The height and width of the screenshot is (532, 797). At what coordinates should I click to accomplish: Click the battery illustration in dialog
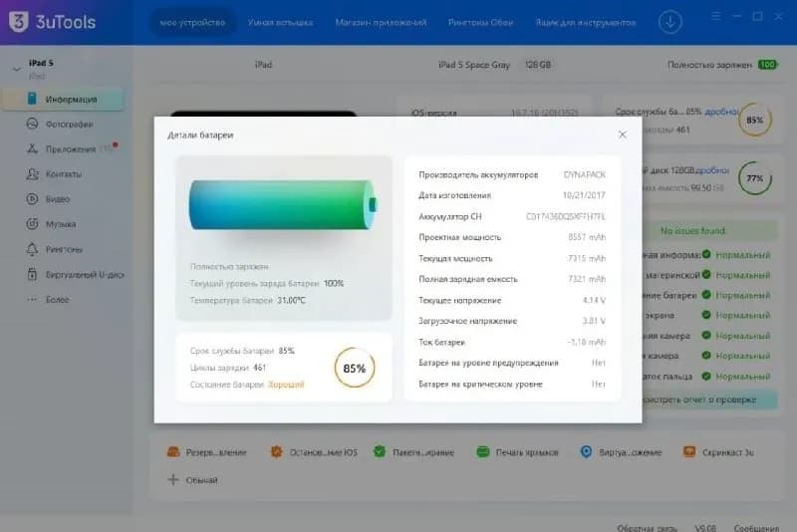[284, 205]
